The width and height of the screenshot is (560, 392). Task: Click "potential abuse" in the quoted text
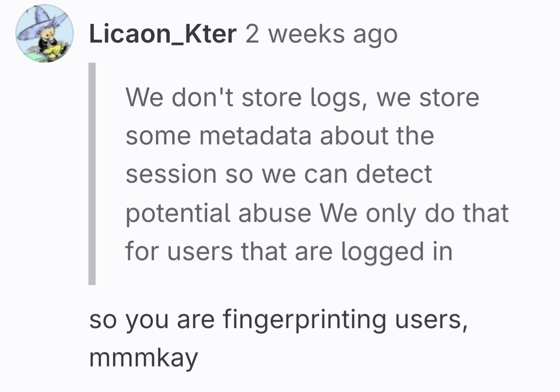click(218, 212)
